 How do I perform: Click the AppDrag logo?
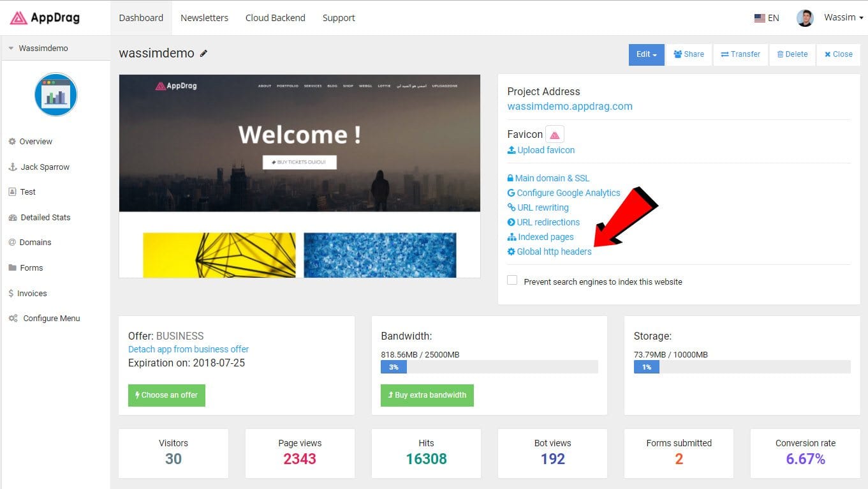pyautogui.click(x=45, y=18)
